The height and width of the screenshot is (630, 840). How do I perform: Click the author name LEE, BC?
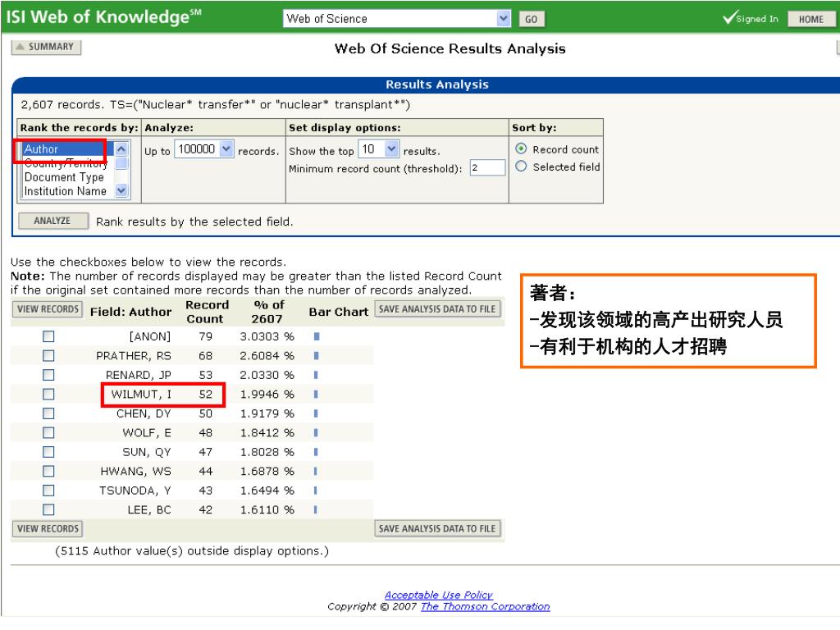point(149,510)
